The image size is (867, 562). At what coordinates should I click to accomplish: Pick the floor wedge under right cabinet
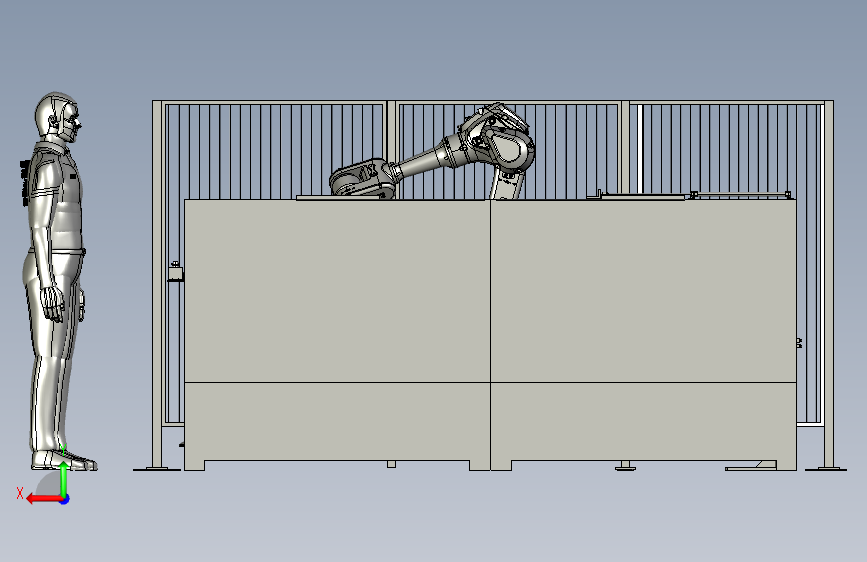751,466
